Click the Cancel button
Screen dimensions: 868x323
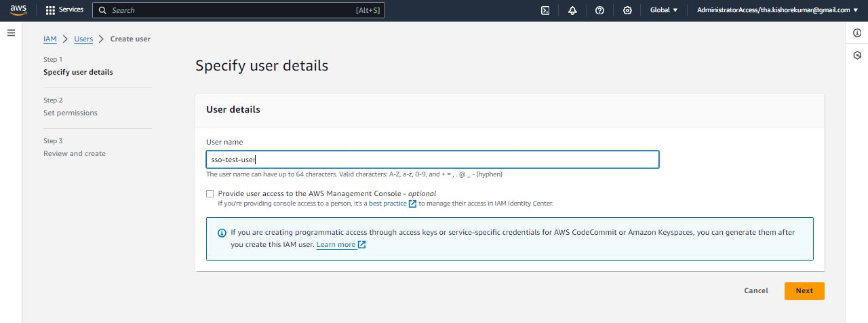pyautogui.click(x=755, y=290)
